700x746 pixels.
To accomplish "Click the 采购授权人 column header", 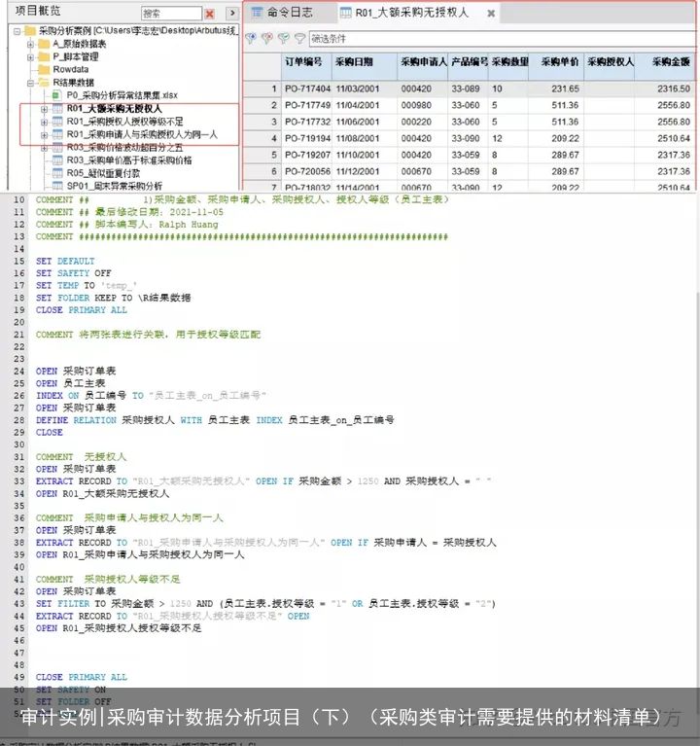I will click(610, 66).
